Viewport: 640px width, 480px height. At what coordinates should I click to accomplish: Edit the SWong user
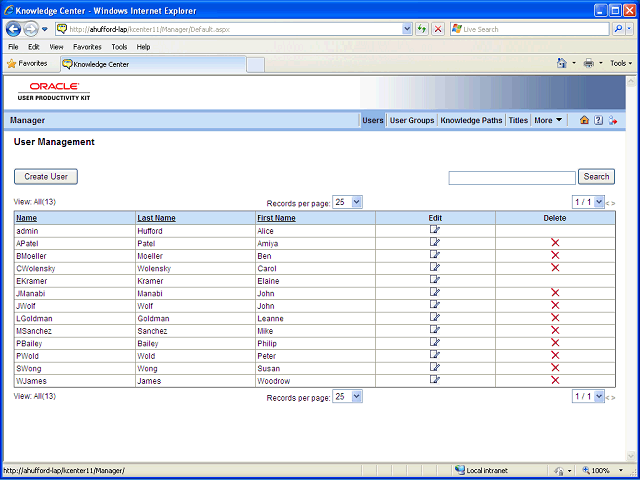click(435, 367)
